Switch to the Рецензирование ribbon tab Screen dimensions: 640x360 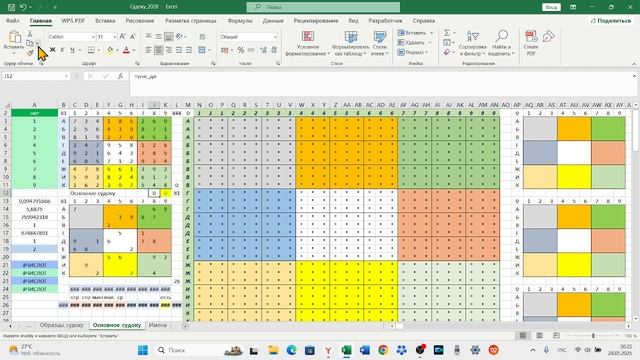[316, 20]
